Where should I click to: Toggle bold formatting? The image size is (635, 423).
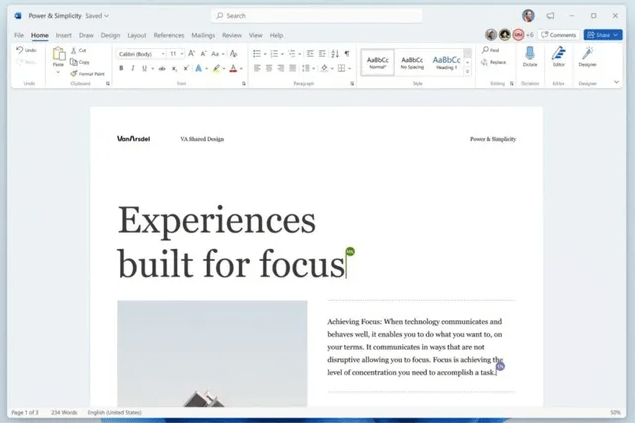point(121,68)
